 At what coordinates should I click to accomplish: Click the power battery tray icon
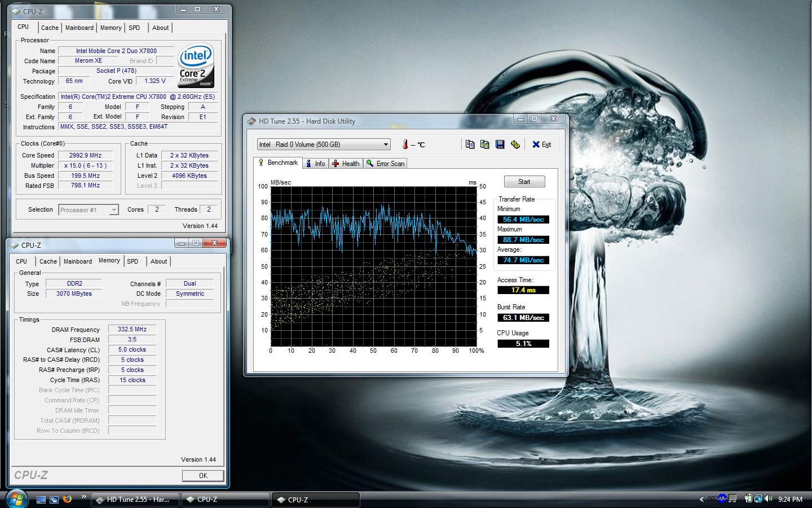748,499
